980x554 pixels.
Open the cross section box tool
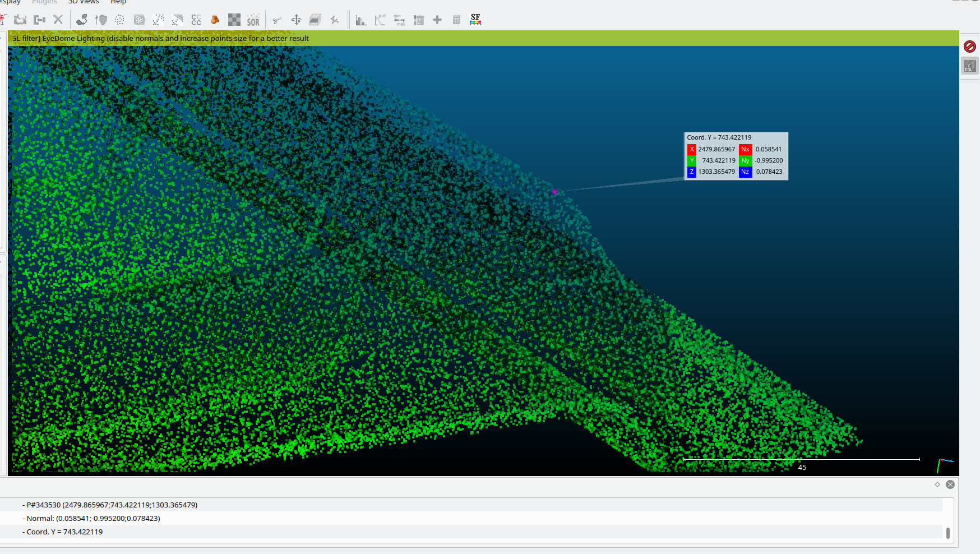[315, 20]
